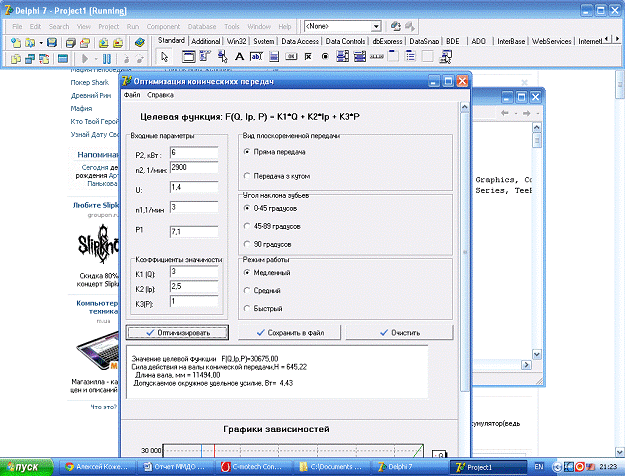Open the 'Файл' menu in the form
Screen dimensions: 625x476
point(132,94)
